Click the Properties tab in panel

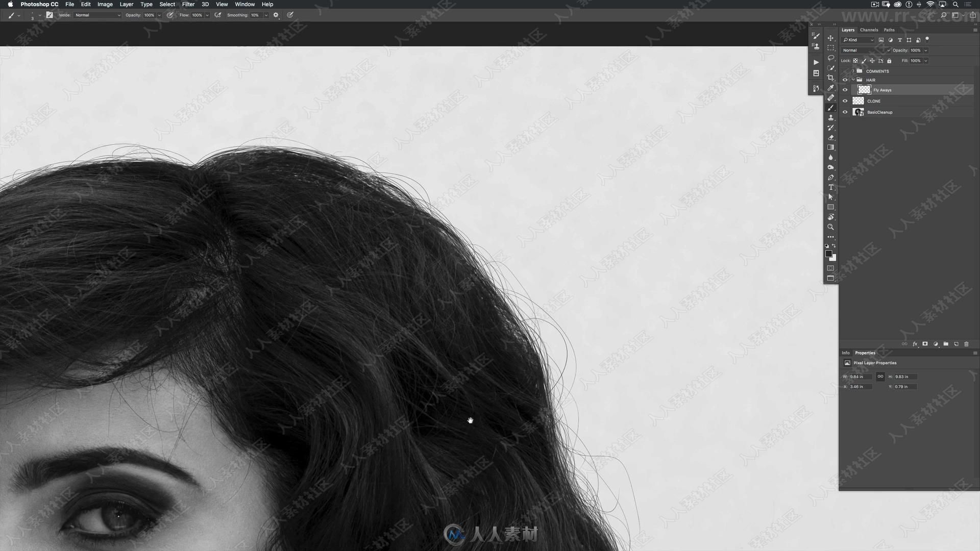[864, 353]
